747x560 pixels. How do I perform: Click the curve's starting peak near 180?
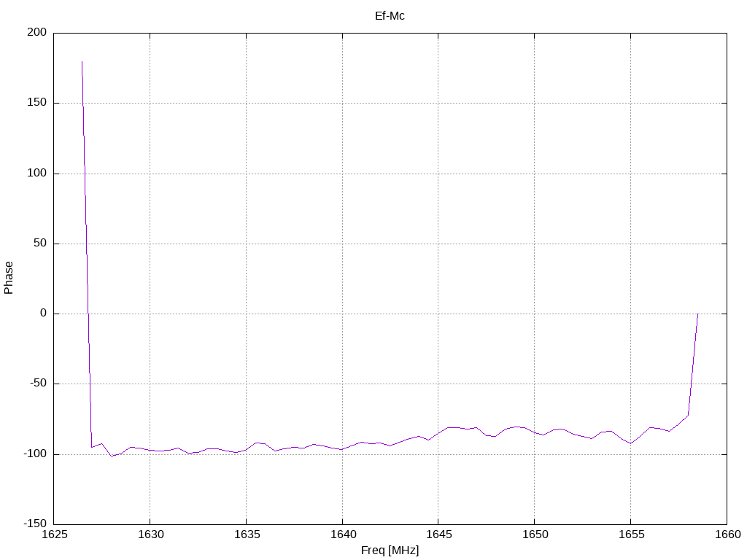(x=82, y=62)
